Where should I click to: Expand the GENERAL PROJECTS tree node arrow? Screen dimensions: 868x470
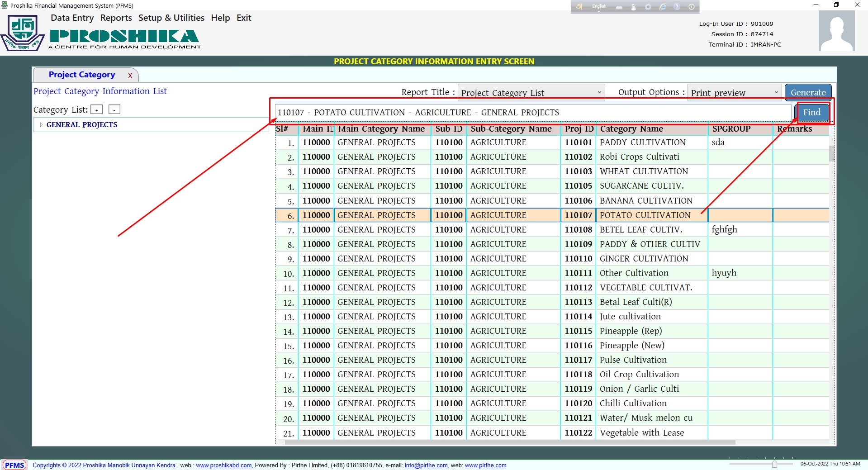tap(41, 125)
